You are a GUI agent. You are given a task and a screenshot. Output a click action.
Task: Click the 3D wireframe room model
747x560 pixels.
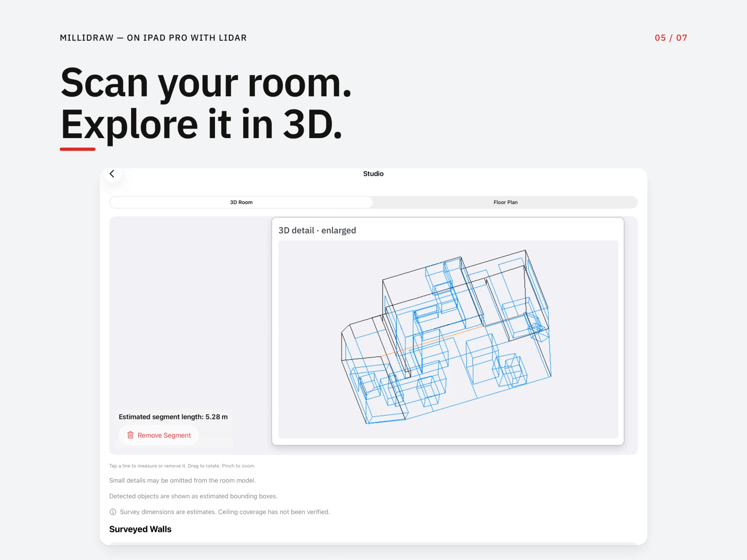pyautogui.click(x=447, y=337)
